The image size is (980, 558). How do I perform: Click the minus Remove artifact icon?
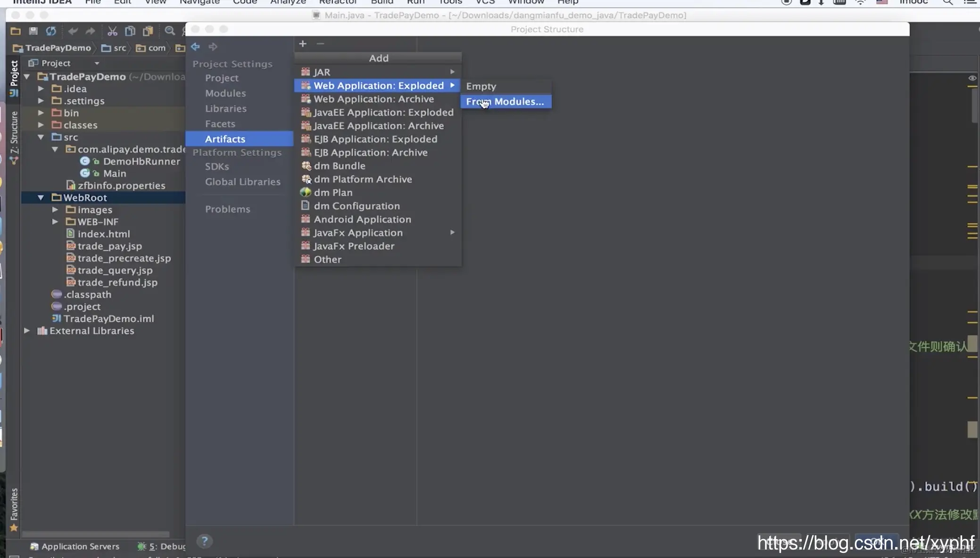(x=320, y=44)
